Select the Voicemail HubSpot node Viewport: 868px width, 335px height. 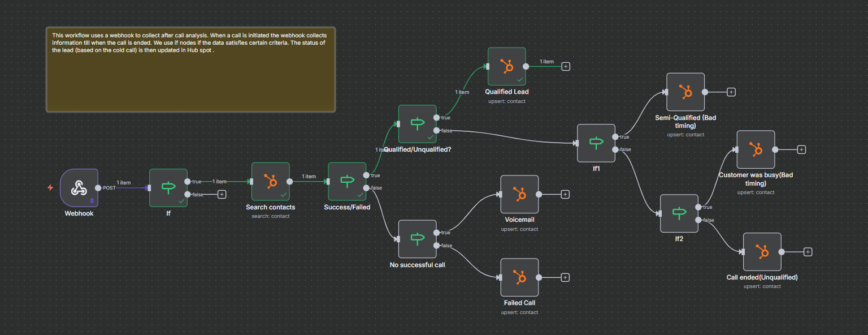tap(519, 194)
